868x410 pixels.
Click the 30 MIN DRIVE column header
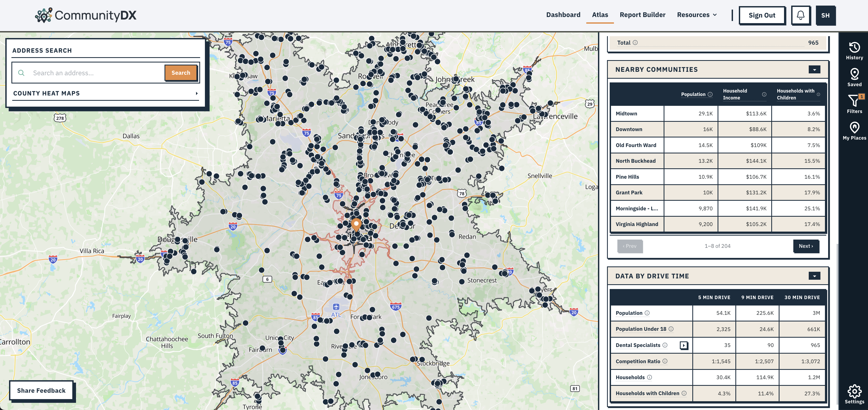[802, 297]
